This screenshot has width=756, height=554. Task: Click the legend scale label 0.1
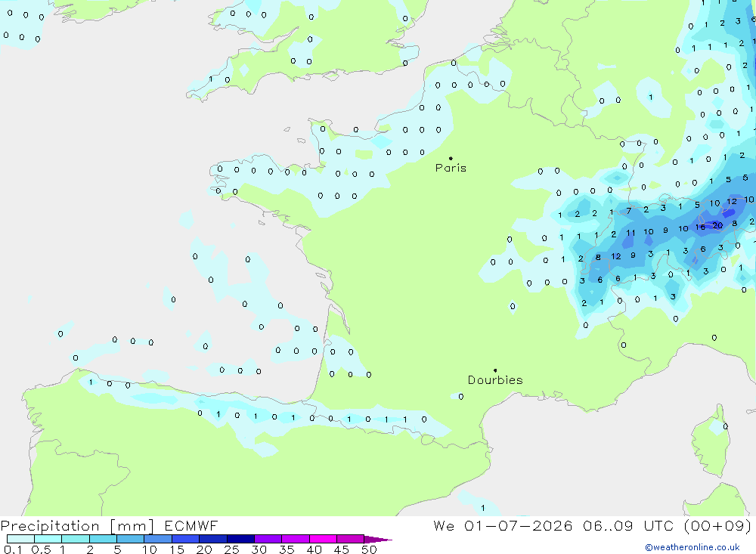click(13, 549)
